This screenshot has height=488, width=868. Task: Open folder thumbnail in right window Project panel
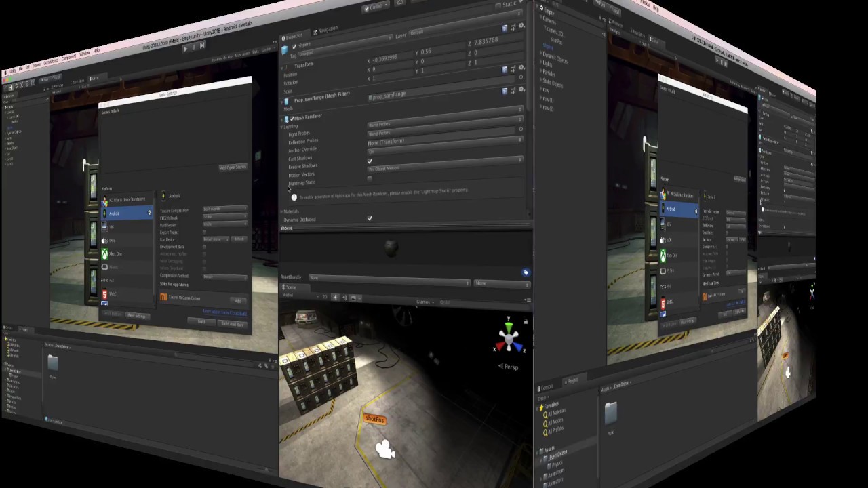610,413
